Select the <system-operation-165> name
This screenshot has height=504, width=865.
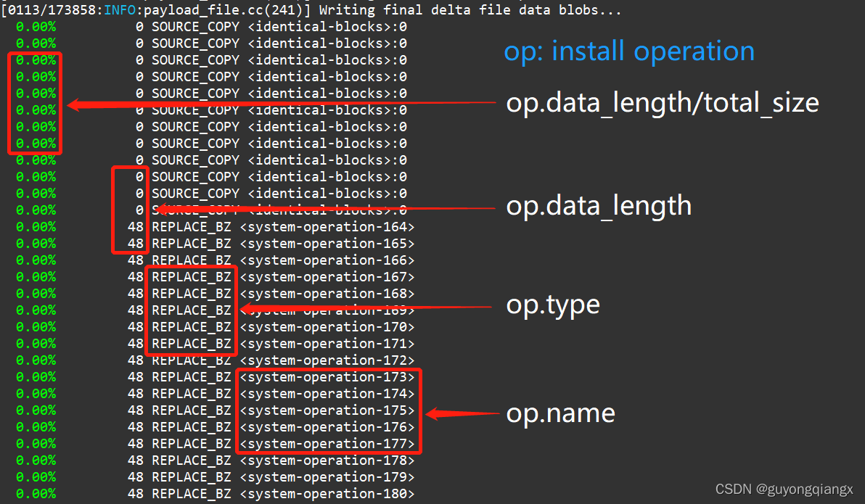327,244
